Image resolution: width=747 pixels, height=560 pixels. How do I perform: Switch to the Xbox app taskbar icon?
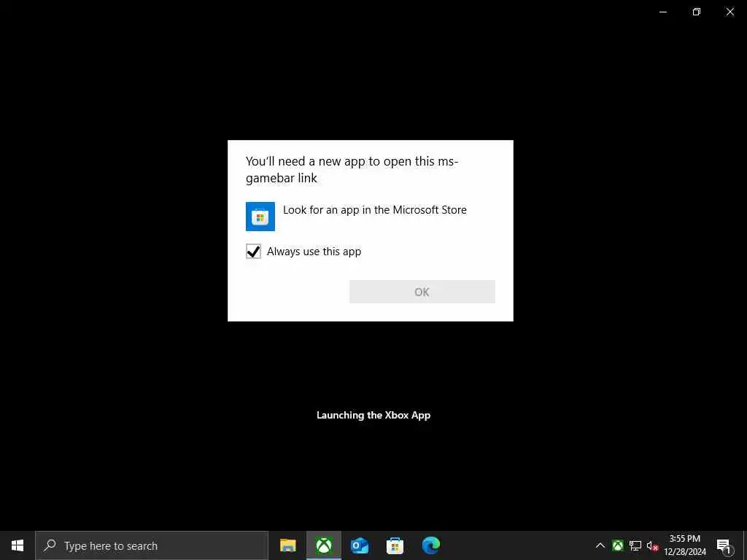pos(324,545)
